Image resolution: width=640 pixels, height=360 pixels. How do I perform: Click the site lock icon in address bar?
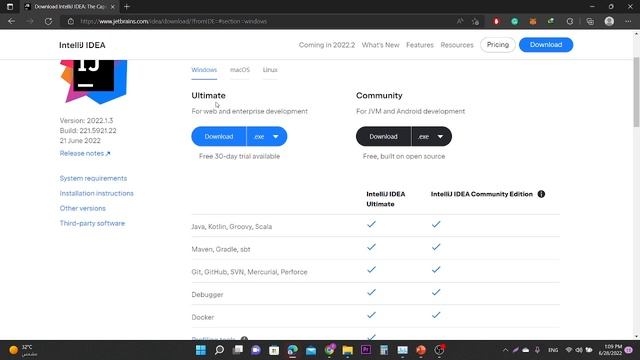click(71, 21)
